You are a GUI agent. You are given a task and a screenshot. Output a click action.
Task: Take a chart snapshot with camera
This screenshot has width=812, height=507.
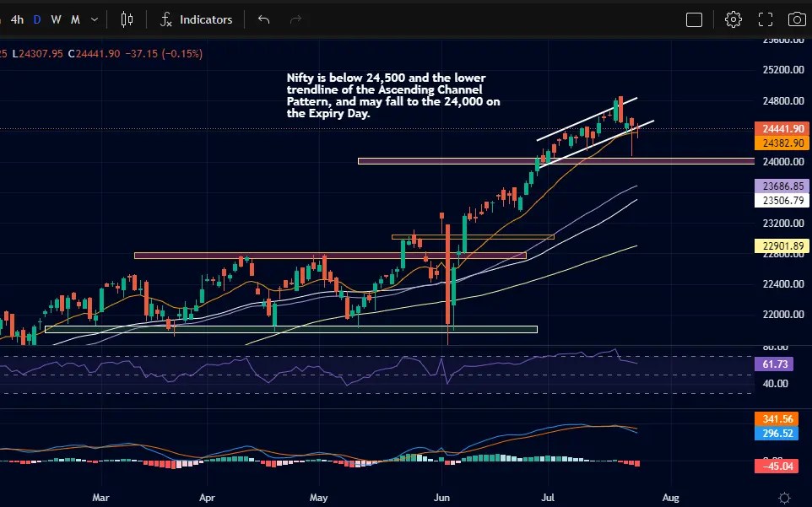tap(797, 19)
